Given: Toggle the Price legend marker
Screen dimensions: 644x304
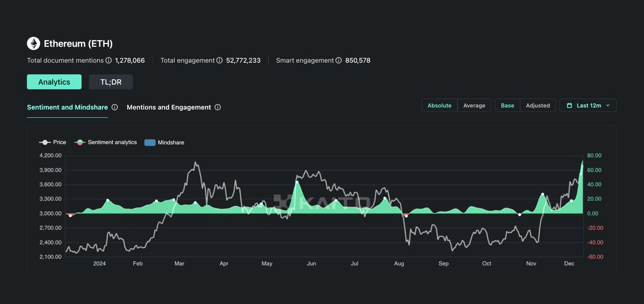Looking at the screenshot, I should pos(45,143).
